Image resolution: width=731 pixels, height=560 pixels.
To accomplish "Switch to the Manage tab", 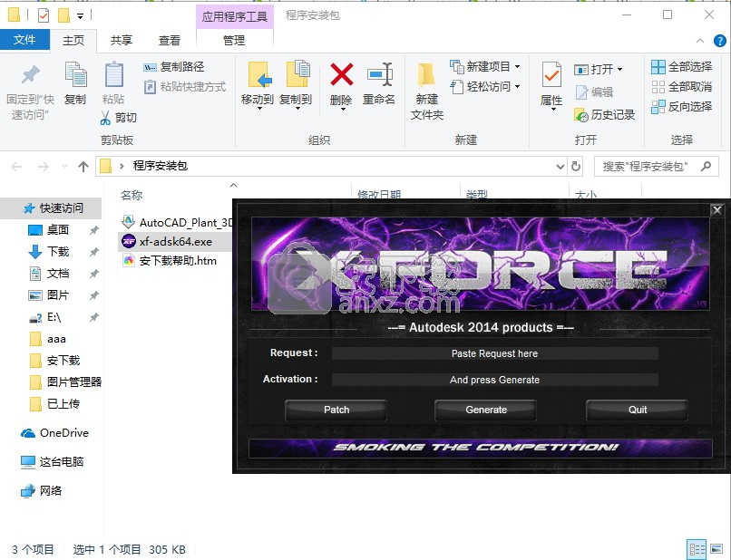I will (234, 41).
